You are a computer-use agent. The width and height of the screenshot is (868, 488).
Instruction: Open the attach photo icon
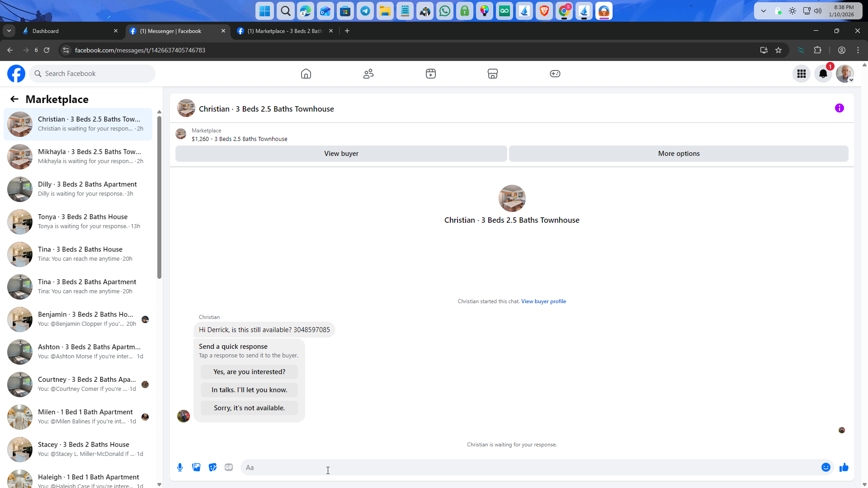(196, 467)
